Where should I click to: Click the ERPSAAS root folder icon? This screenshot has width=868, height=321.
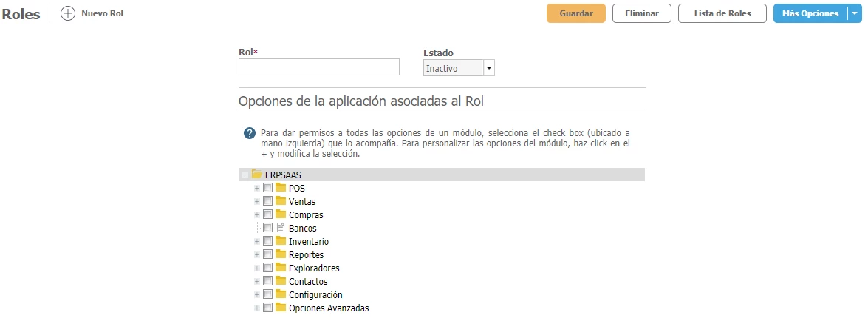pyautogui.click(x=257, y=175)
